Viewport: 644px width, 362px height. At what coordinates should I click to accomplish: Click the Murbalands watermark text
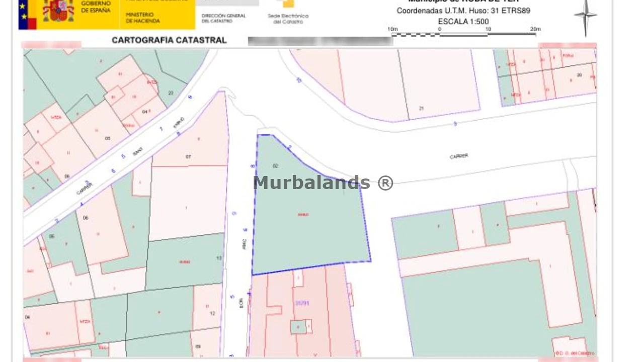[x=323, y=183]
